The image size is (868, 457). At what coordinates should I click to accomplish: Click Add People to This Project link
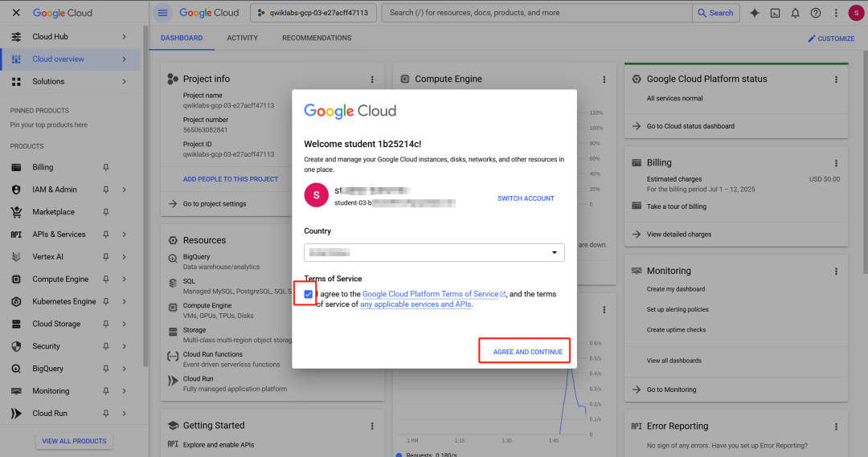231,179
